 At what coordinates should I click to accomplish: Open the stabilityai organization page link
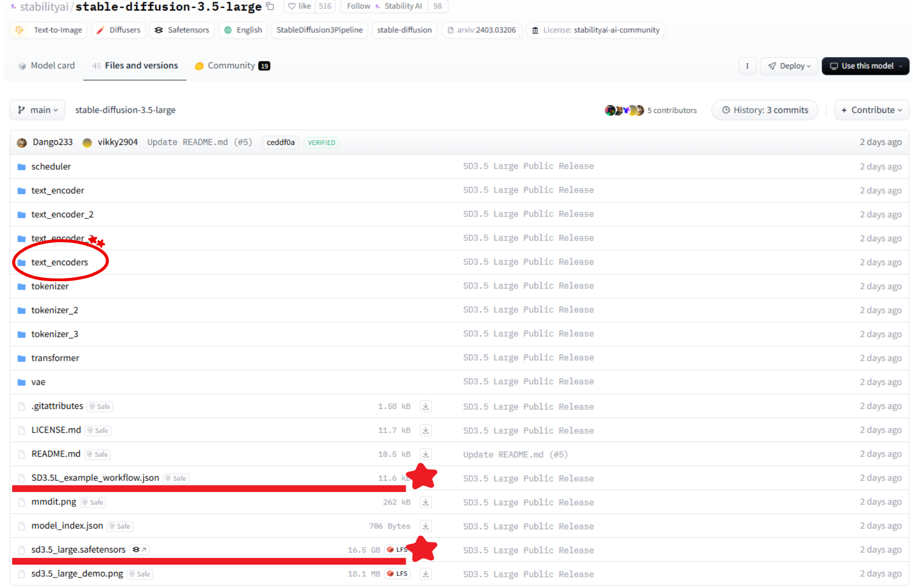(x=44, y=7)
